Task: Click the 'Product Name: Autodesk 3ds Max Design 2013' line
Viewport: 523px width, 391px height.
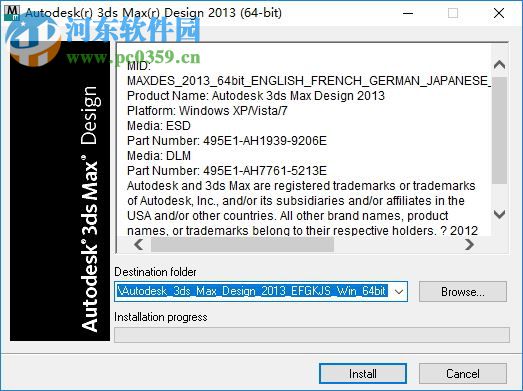Action: click(x=256, y=96)
